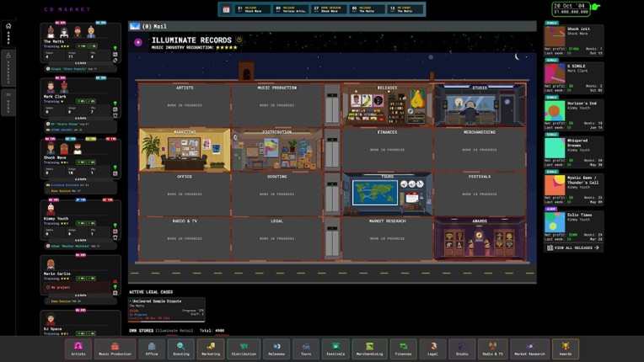Open Releases from the bottom bar
The image size is (644, 362).
click(x=276, y=349)
